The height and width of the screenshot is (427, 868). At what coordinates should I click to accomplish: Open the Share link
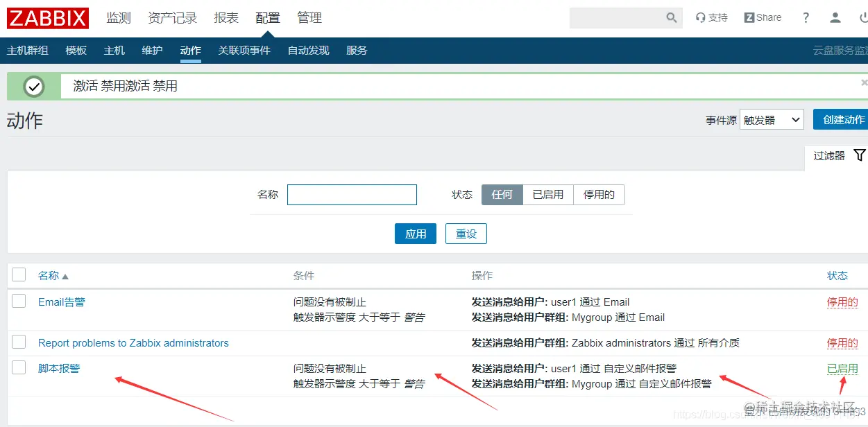763,18
